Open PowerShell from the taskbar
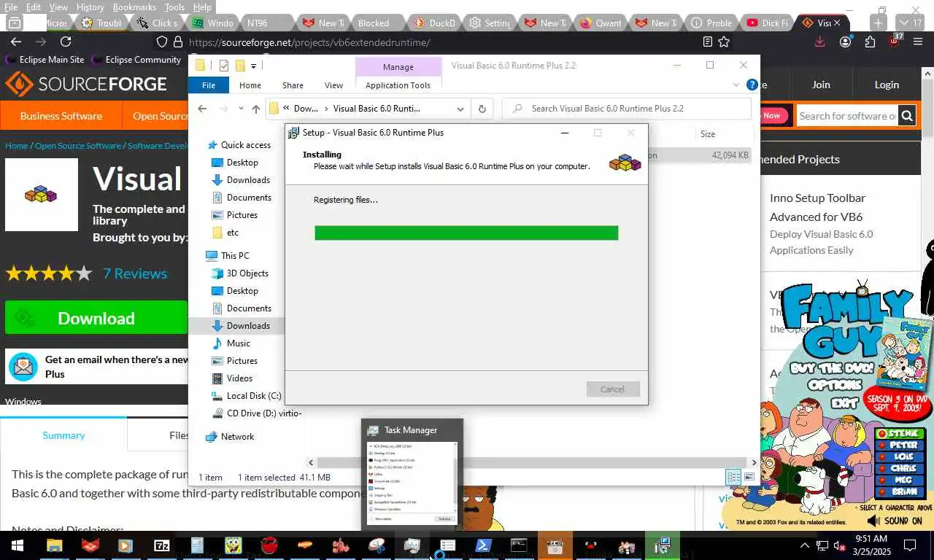Viewport: 934px width, 560px height. pos(483,545)
